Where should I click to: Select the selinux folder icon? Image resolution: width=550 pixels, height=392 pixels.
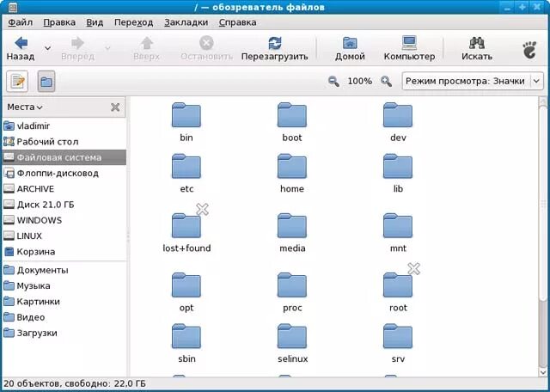click(292, 336)
